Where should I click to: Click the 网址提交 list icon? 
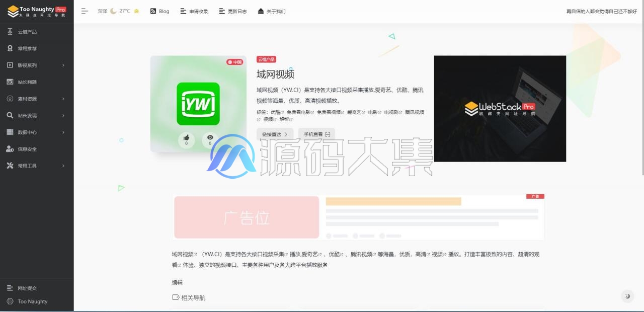click(x=10, y=288)
